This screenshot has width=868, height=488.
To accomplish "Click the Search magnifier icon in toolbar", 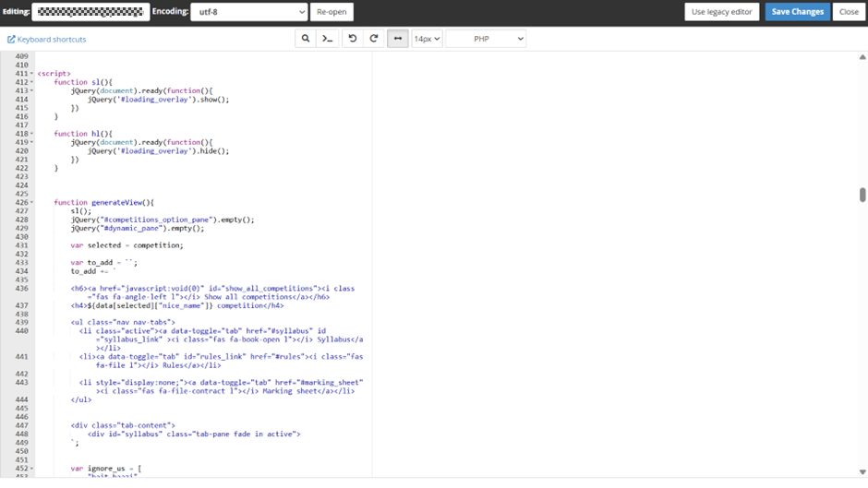I will coord(306,39).
